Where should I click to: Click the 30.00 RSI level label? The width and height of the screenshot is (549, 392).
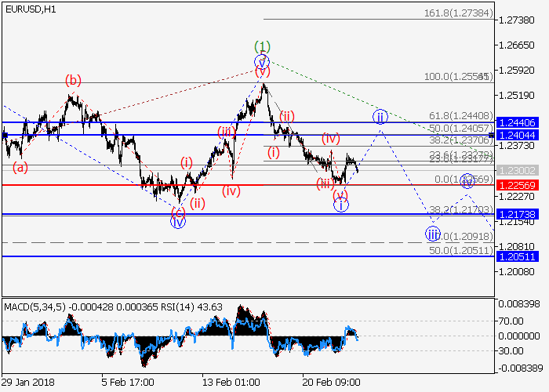511,350
